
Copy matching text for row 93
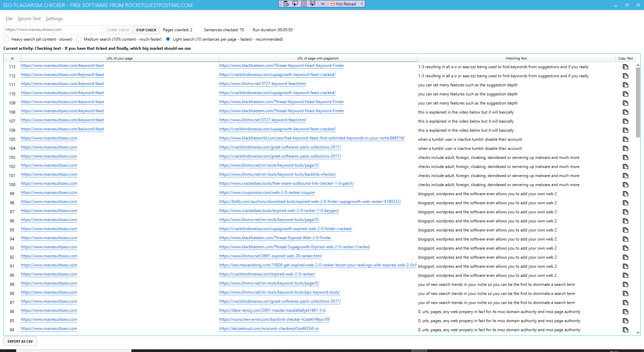[625, 248]
